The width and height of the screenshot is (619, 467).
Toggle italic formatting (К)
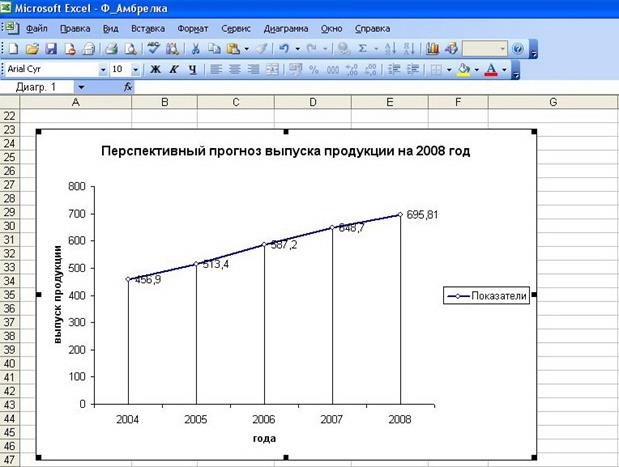tap(173, 69)
